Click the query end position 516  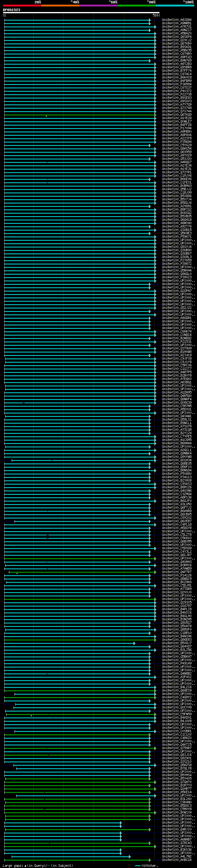[155, 15]
